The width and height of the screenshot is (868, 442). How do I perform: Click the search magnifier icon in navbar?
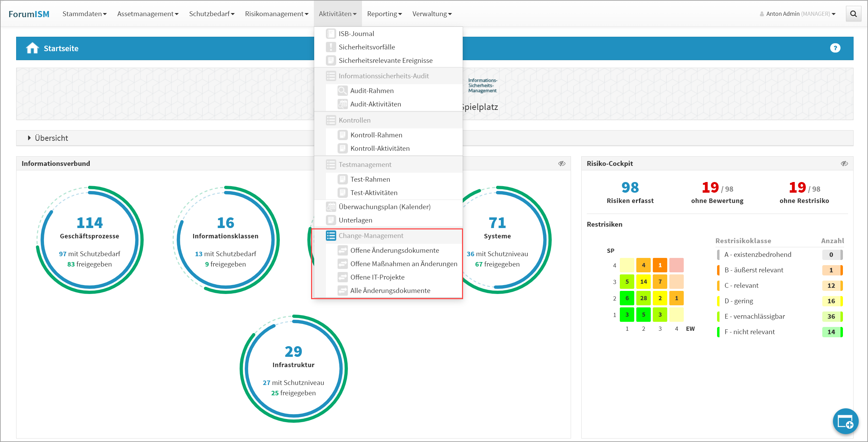coord(853,14)
